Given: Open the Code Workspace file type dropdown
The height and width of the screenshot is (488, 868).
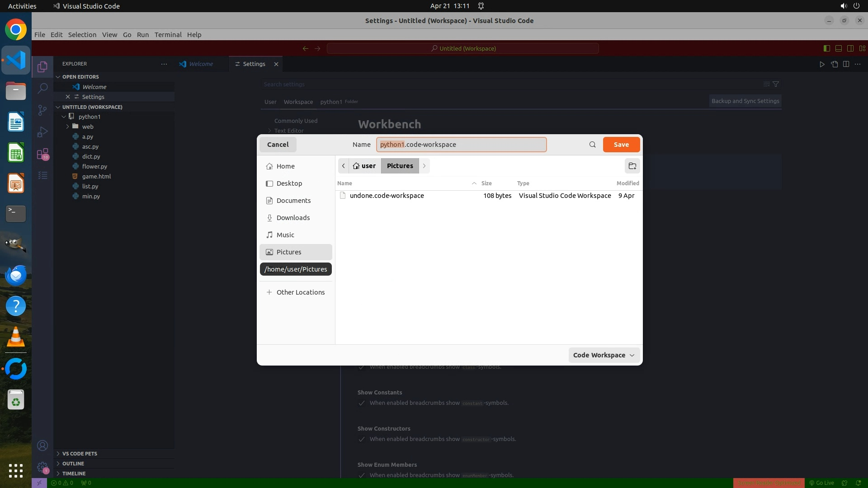Looking at the screenshot, I should (x=604, y=355).
